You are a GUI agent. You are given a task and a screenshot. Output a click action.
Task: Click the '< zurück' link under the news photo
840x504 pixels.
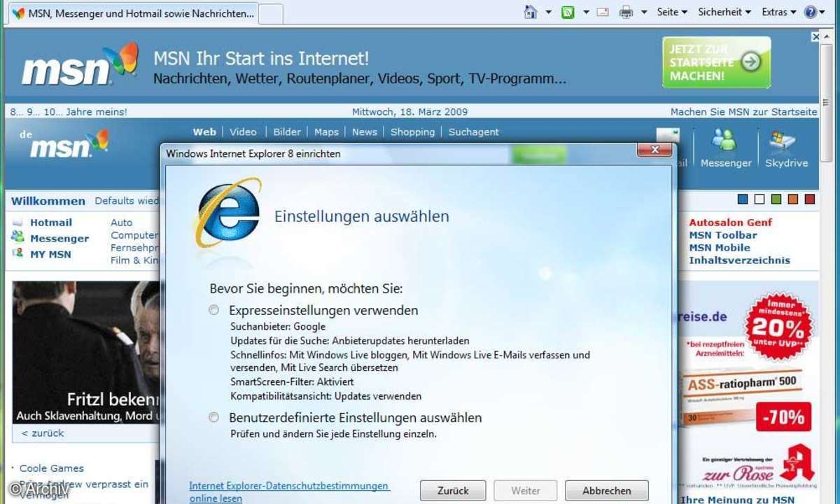tap(43, 433)
